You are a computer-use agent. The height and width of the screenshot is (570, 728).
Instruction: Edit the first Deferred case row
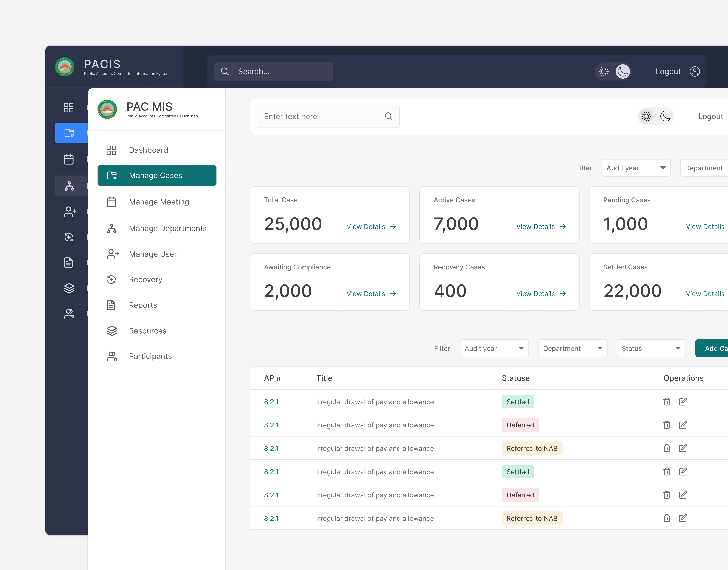pyautogui.click(x=683, y=425)
